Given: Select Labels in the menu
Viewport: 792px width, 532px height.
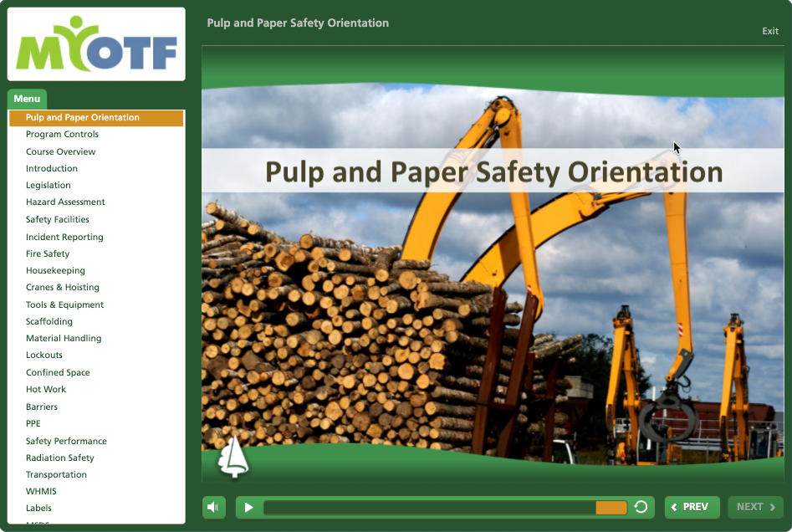Looking at the screenshot, I should tap(38, 508).
